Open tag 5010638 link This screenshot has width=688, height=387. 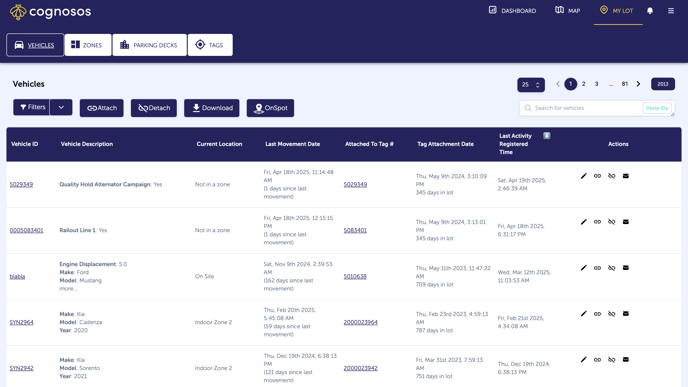(x=355, y=276)
